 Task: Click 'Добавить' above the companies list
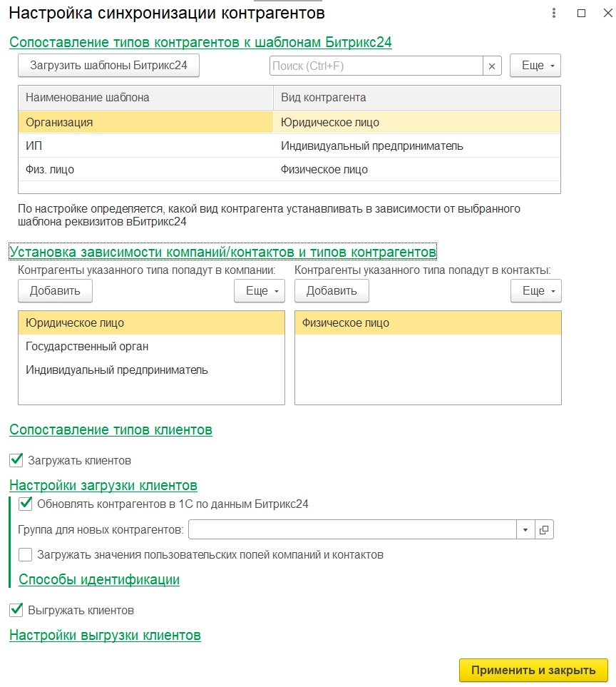click(x=55, y=291)
